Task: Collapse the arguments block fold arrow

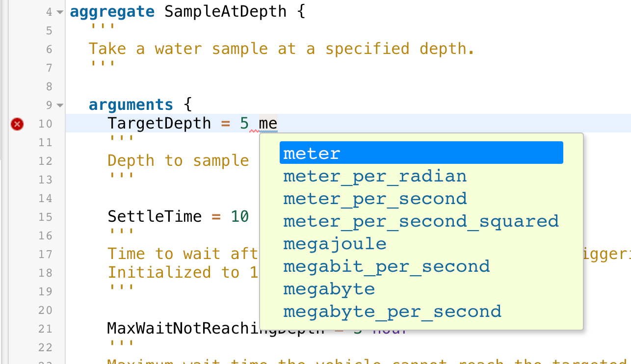Action: click(x=60, y=105)
